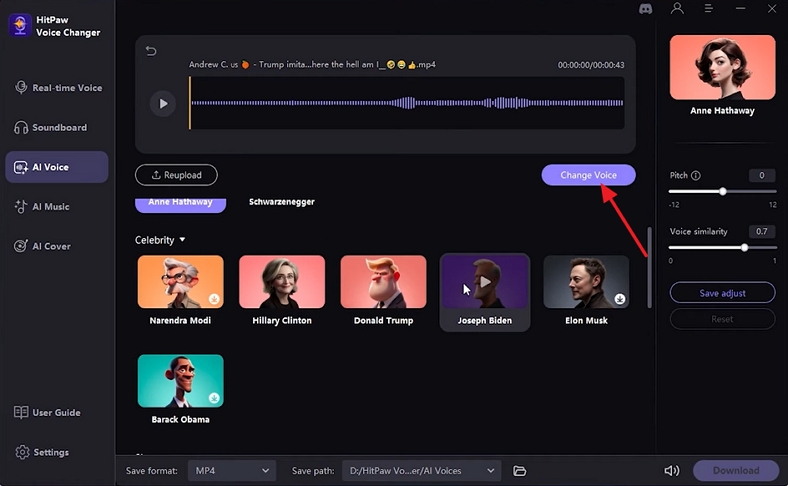This screenshot has height=486, width=788.
Task: Open the save path folder icon
Action: tap(519, 471)
